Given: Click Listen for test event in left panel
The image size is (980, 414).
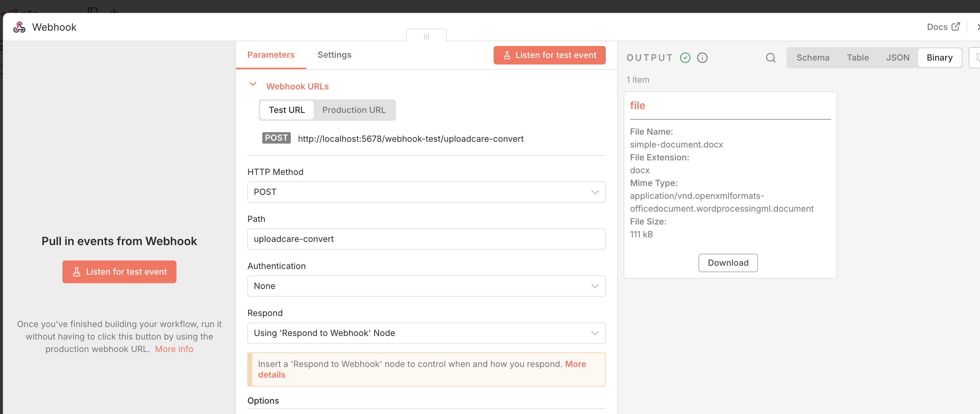Looking at the screenshot, I should [119, 272].
